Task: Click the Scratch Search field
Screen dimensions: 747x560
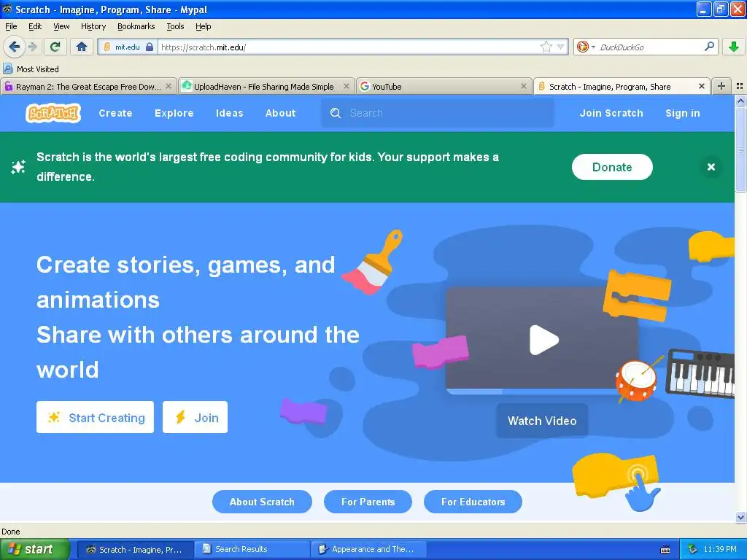Action: pos(438,113)
